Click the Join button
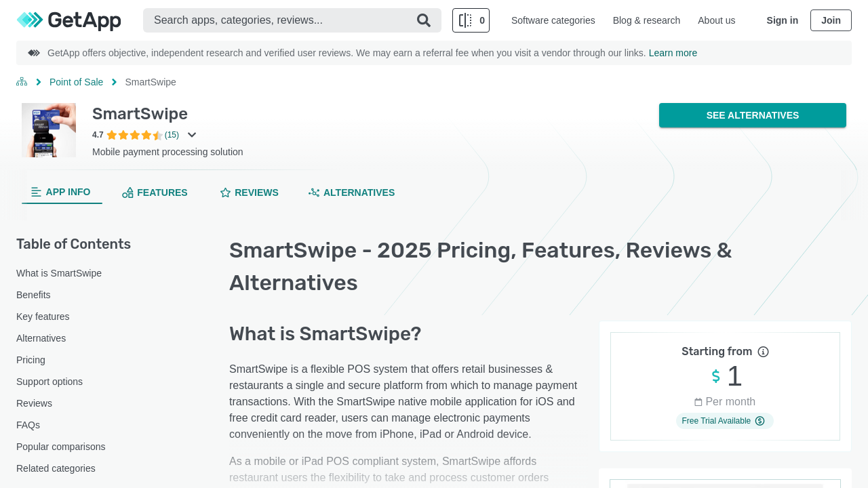Viewport: 868px width, 488px height. coord(831,20)
